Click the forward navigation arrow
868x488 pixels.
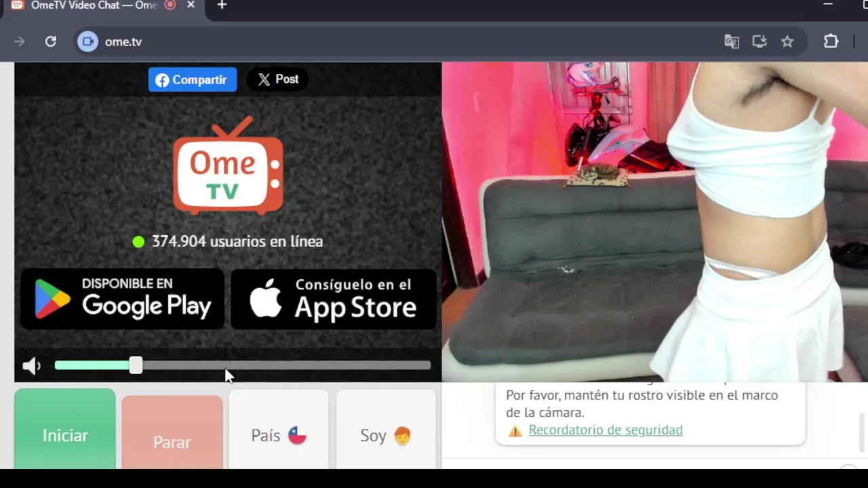[x=19, y=41]
